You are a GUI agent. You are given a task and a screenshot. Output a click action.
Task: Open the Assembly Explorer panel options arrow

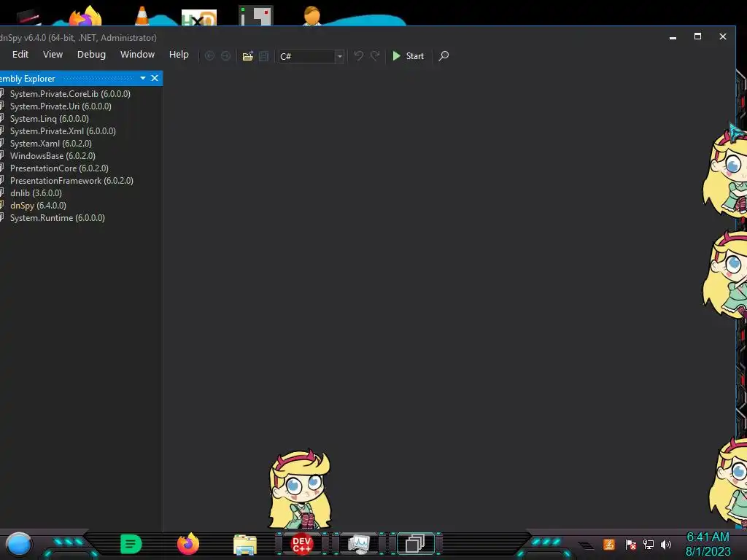pyautogui.click(x=143, y=78)
